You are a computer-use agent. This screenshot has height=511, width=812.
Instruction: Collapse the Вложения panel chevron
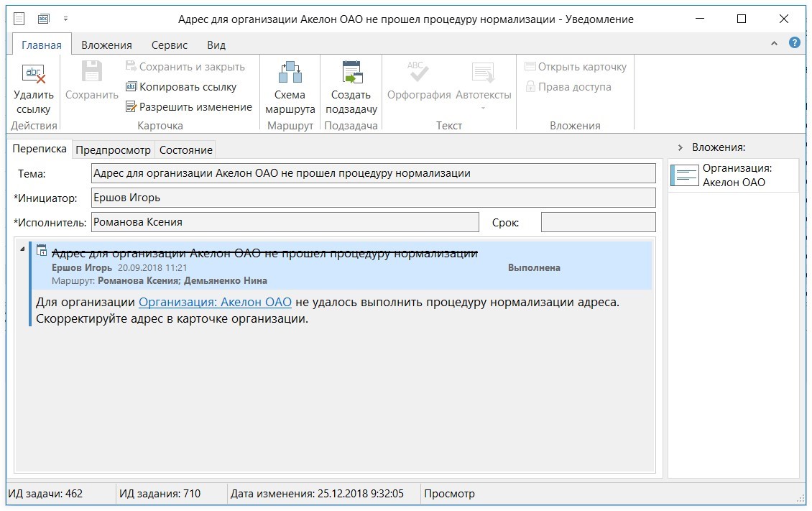[680, 148]
